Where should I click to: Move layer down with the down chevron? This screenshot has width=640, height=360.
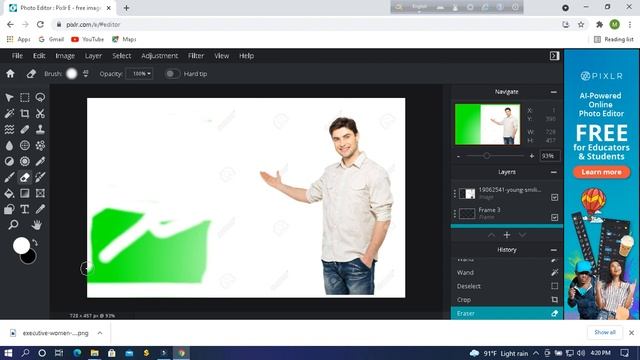pos(522,235)
